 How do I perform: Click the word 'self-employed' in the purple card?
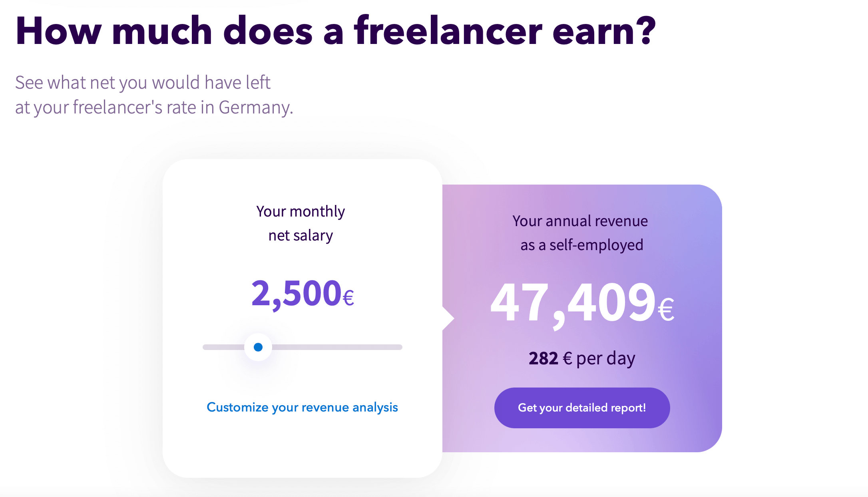pyautogui.click(x=596, y=245)
